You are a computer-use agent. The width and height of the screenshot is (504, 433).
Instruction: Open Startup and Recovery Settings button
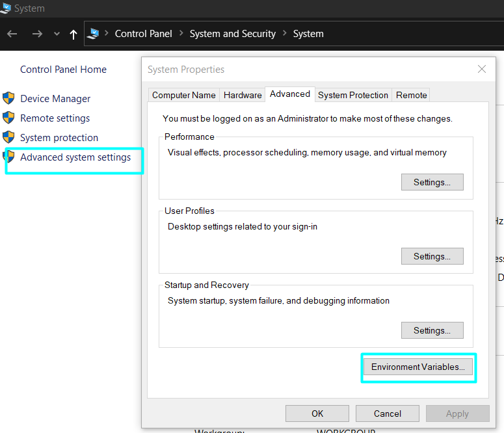tap(432, 330)
